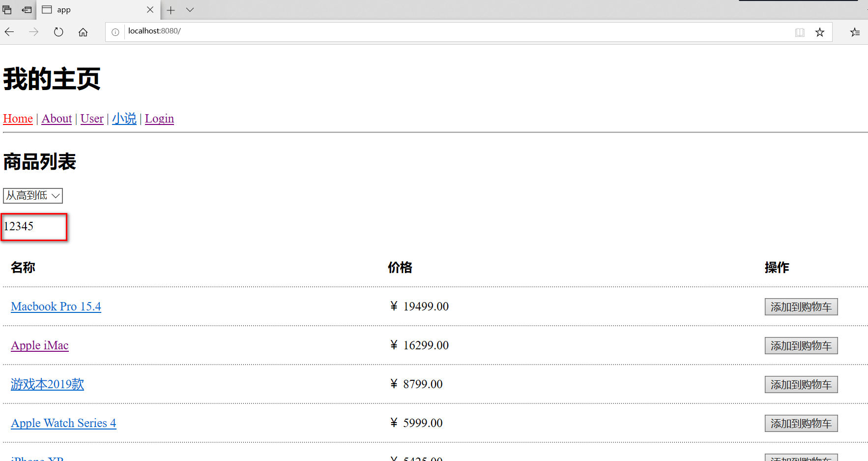Open the favorites hub icon
Viewport: 868px width, 461px height.
pos(855,32)
